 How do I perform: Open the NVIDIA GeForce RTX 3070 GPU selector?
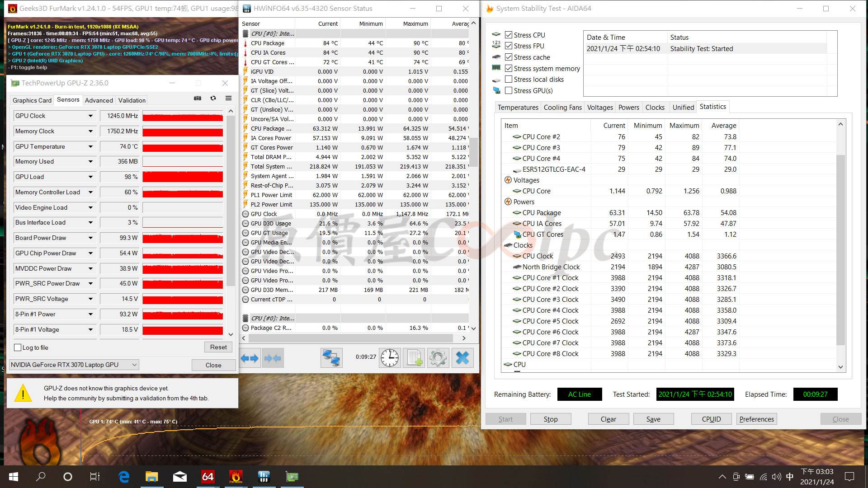(x=74, y=365)
